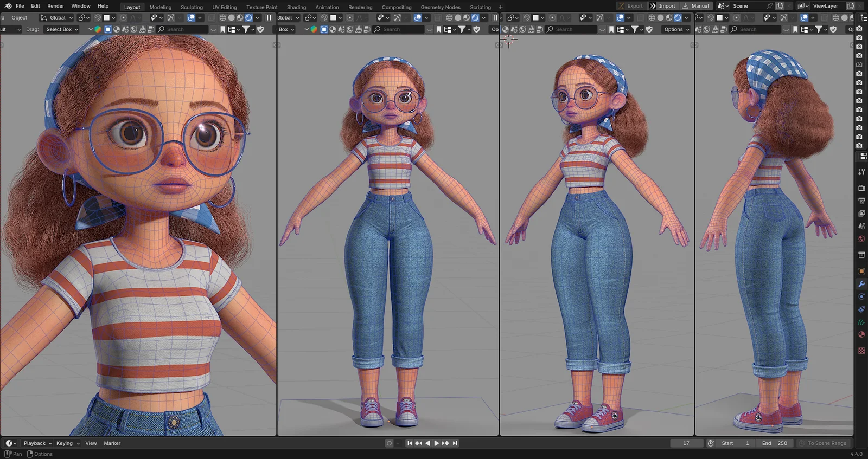Image resolution: width=868 pixels, height=459 pixels.
Task: Click the Tool settings properties icon
Action: (861, 172)
